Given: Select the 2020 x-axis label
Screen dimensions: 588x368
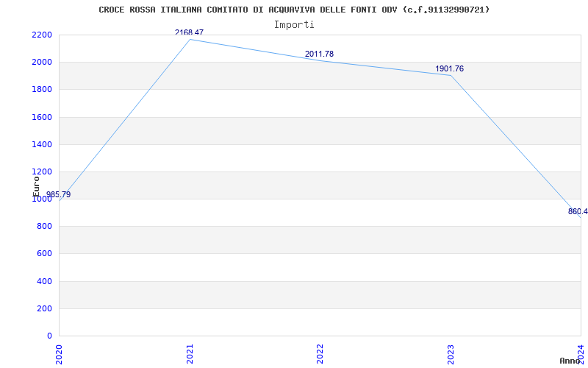Looking at the screenshot, I should coord(59,354).
